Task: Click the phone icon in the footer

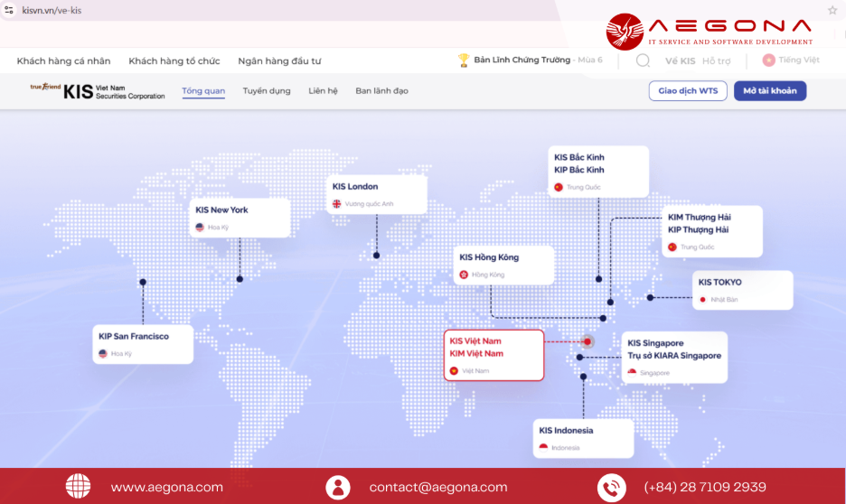Action: 611,488
